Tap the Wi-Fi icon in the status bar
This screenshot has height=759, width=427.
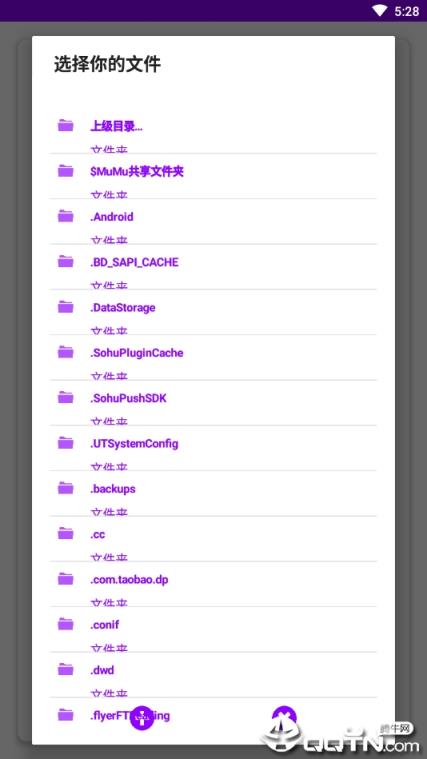381,11
